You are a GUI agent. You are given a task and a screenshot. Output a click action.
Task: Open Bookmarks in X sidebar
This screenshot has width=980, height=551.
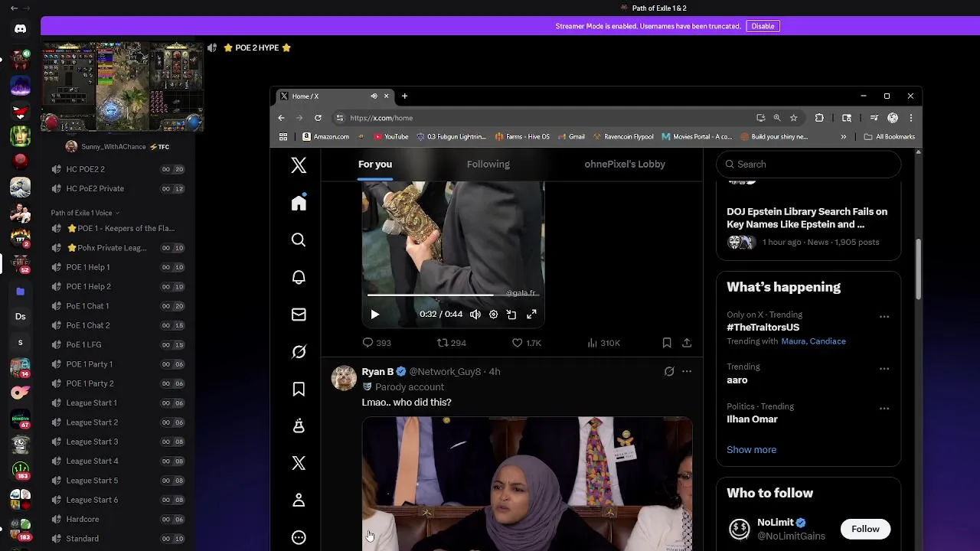point(299,389)
